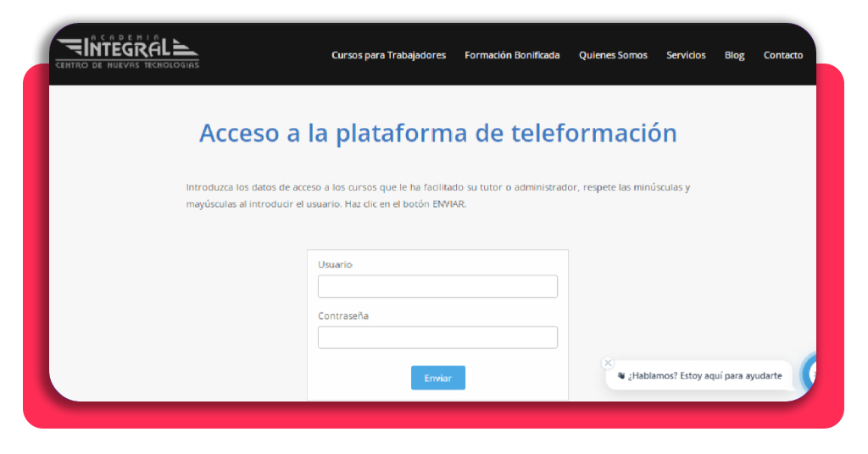Open Formación Bonificada menu item
The image size is (868, 454).
pos(512,55)
